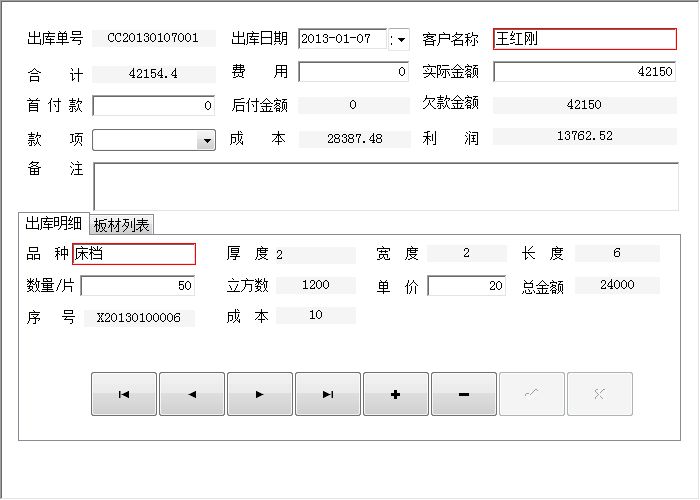Image resolution: width=700 pixels, height=500 pixels.
Task: Click the 品种 field showing 床档
Action: [x=134, y=254]
